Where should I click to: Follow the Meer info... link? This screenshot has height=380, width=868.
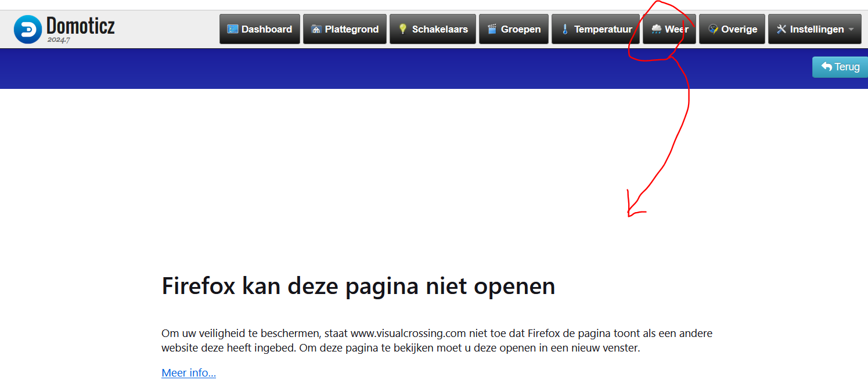(189, 373)
